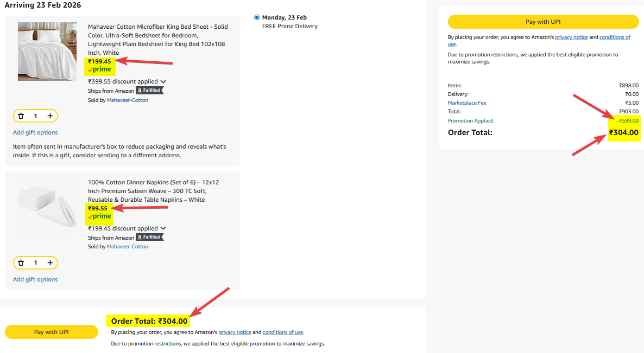The image size is (644, 353).
Task: Open the Mahaveer-Cotton seller link for the bed sheet
Action: click(128, 100)
